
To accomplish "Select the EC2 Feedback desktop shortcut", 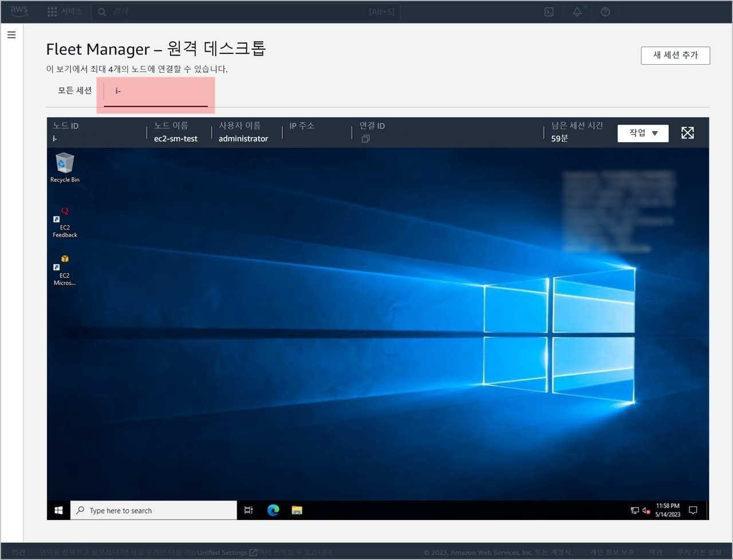I will click(x=65, y=222).
